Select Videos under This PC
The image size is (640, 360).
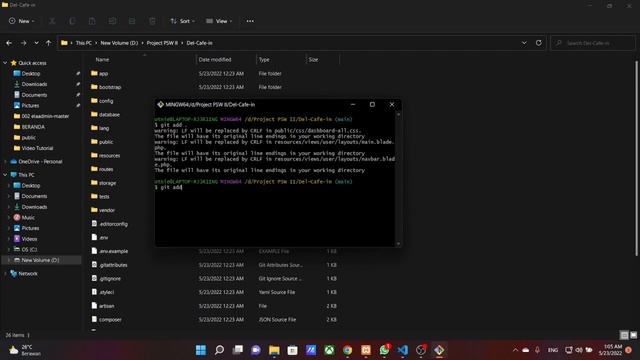(29, 239)
